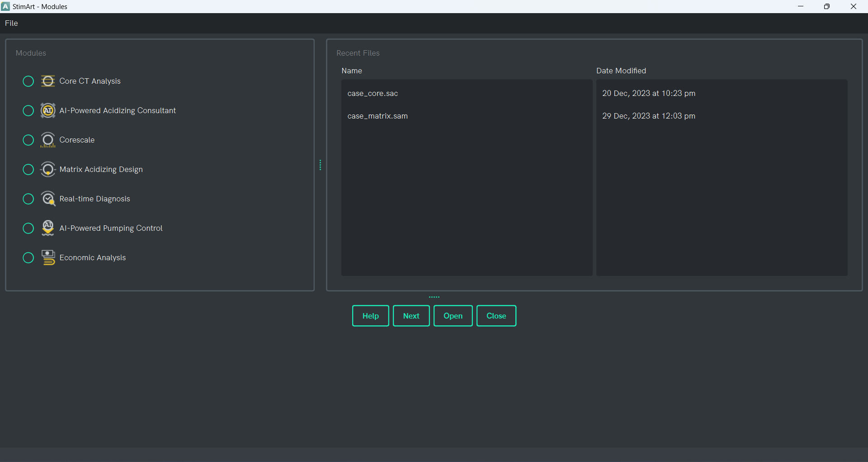Viewport: 868px width, 462px height.
Task: Open the File menu
Action: [x=11, y=23]
